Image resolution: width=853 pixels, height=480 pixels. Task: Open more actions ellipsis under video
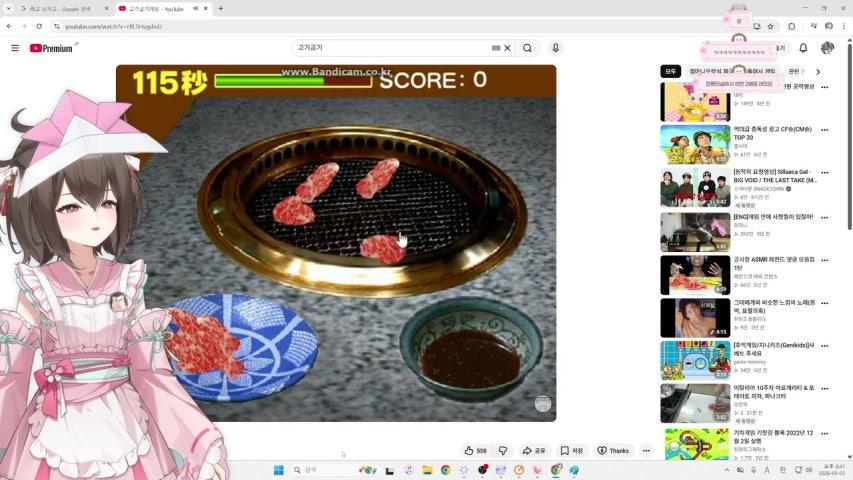point(646,451)
